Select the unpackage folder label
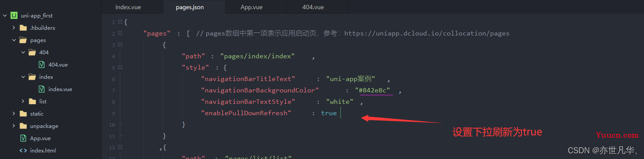Viewport: 644px width, 159px height. click(44, 126)
